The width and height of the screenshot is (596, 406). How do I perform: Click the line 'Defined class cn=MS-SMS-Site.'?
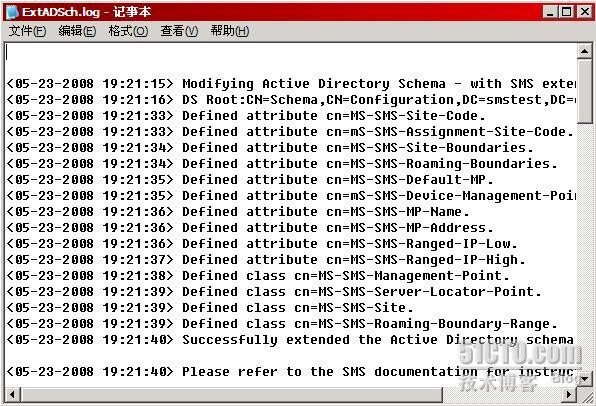(210, 307)
